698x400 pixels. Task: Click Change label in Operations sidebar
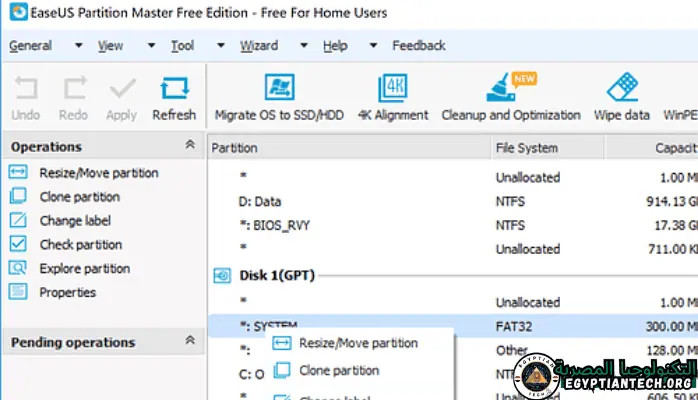(75, 221)
